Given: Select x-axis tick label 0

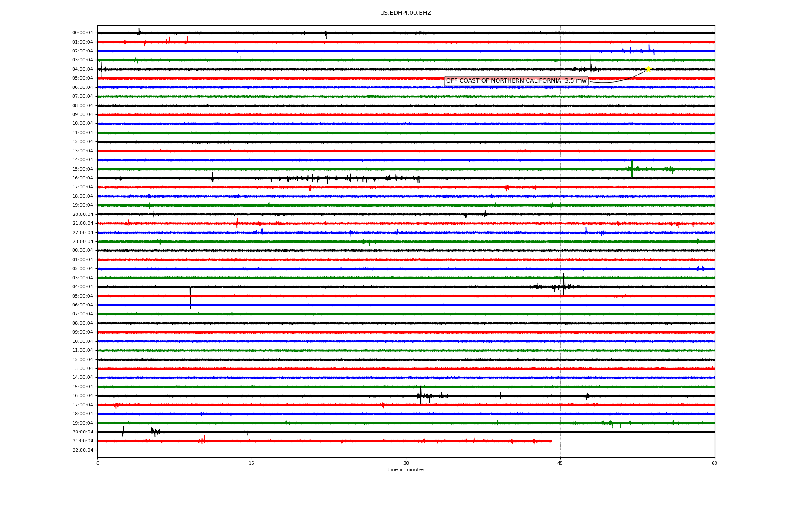Looking at the screenshot, I should 98,463.
